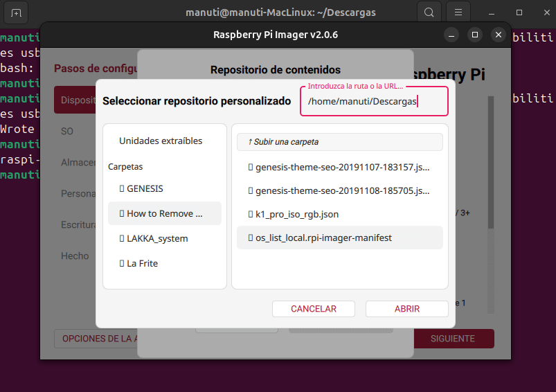The height and width of the screenshot is (392, 556).
Task: Click the folder icon next to LAKKA_system
Action: (x=122, y=238)
